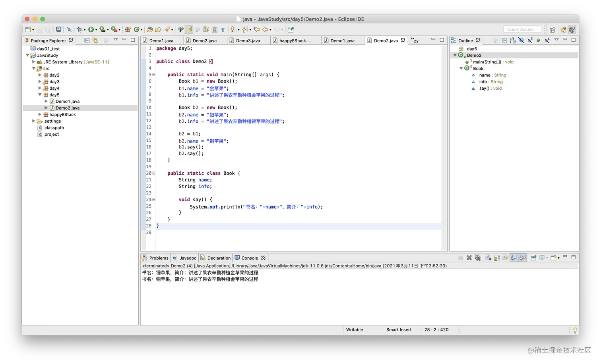Click the New Java Class icon
Viewport: 601px width, 364px height.
click(x=137, y=29)
